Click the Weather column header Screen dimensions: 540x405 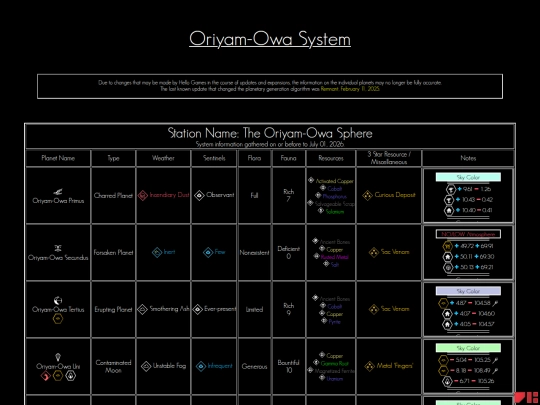click(163, 158)
